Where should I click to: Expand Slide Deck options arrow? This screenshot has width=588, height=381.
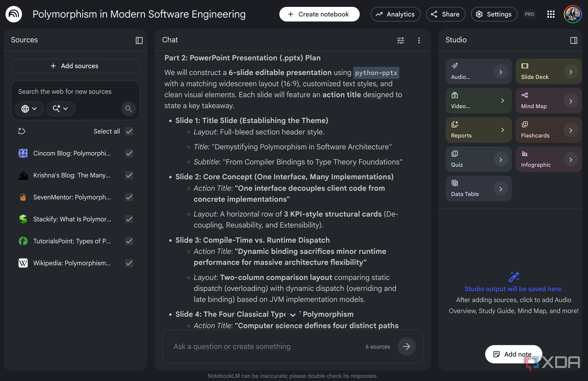click(x=571, y=72)
